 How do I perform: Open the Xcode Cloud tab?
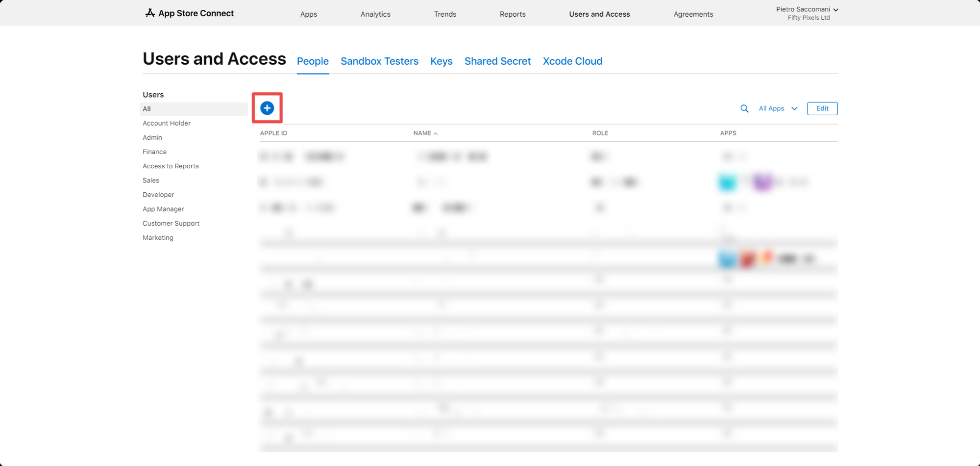pos(572,61)
